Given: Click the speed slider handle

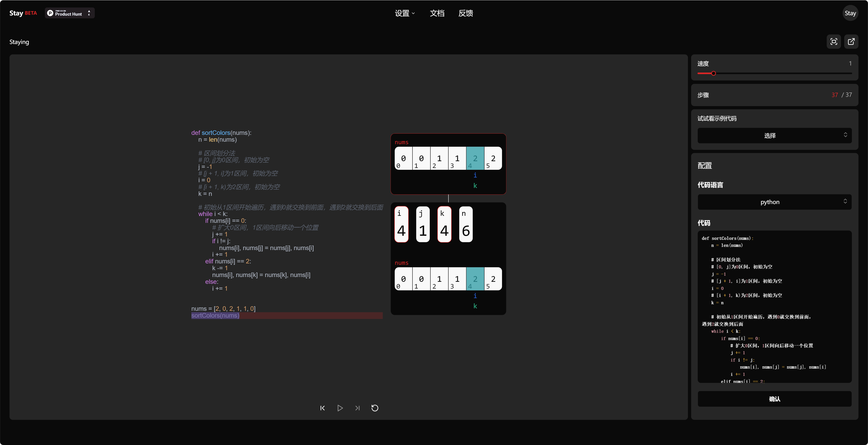Looking at the screenshot, I should click(x=713, y=73).
